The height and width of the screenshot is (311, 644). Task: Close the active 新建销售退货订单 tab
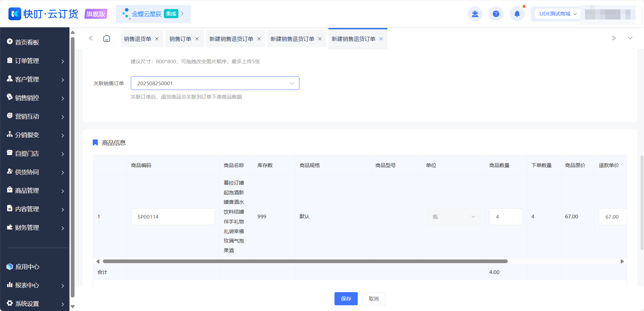(x=381, y=39)
